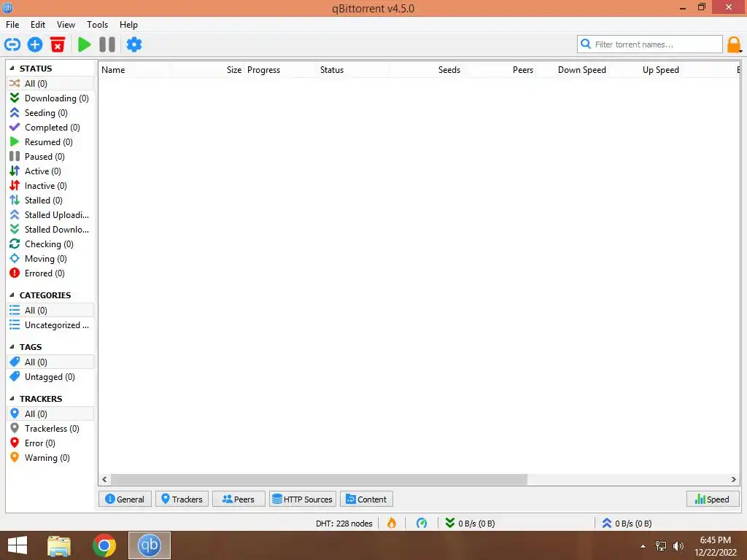Click the green Resume play toolbar icon
Viewport: 747px width, 560px height.
(85, 44)
